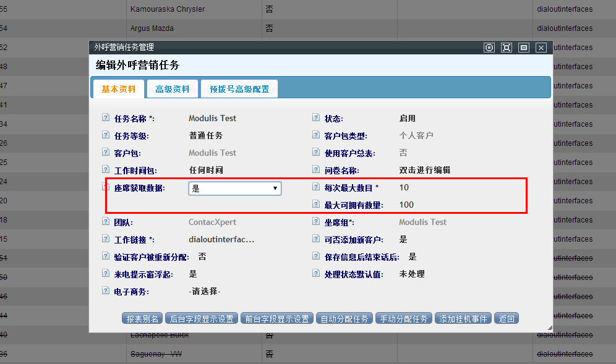Click the help icon next to 团队
Screen dimensions: 616x364
(x=105, y=222)
